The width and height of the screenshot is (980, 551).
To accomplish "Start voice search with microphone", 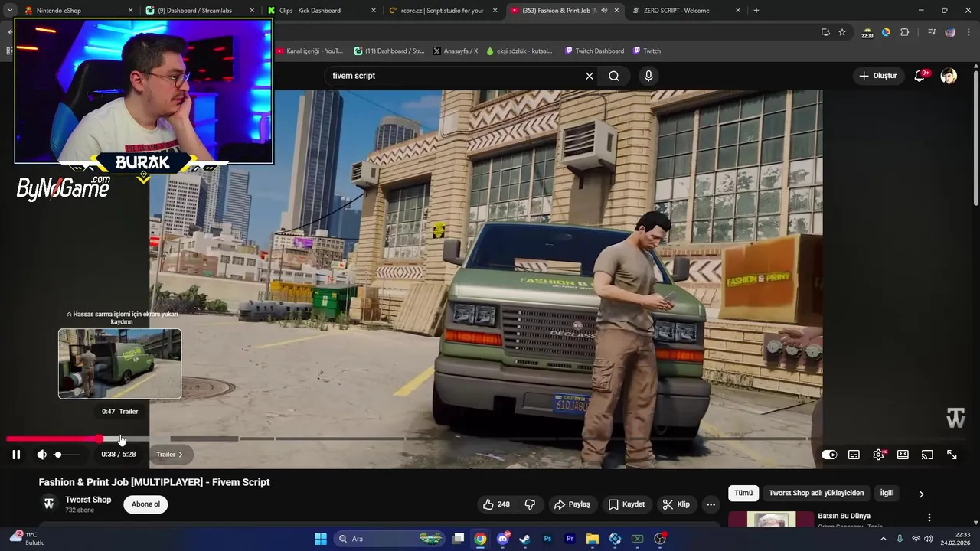I will coord(648,76).
